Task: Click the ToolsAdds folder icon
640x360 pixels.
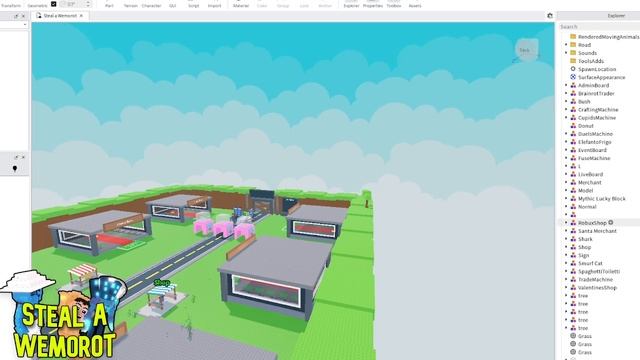Action: 573,61
